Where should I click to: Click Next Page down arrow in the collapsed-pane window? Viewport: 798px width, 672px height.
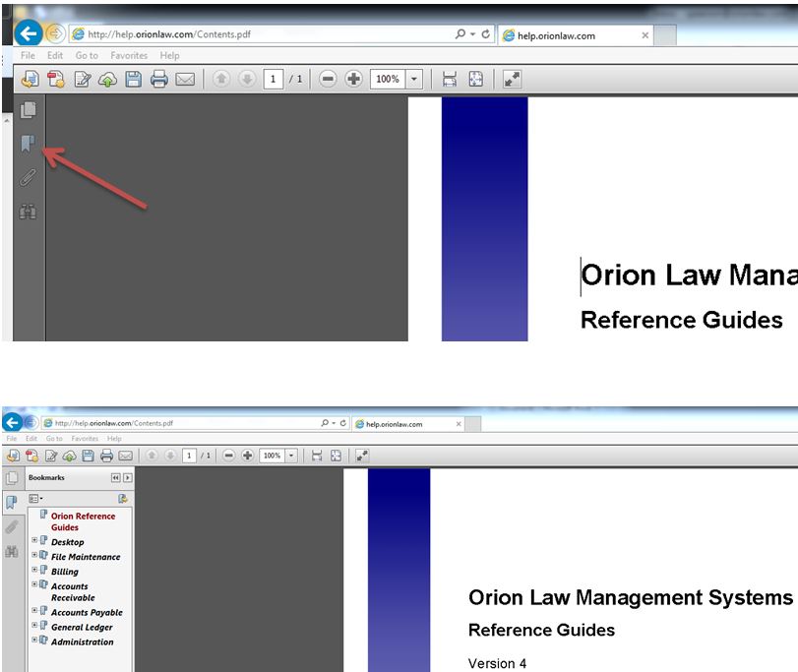point(247,79)
